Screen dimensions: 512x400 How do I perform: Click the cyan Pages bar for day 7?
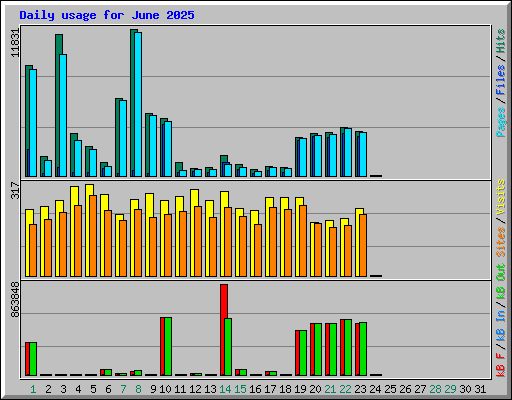(123, 138)
